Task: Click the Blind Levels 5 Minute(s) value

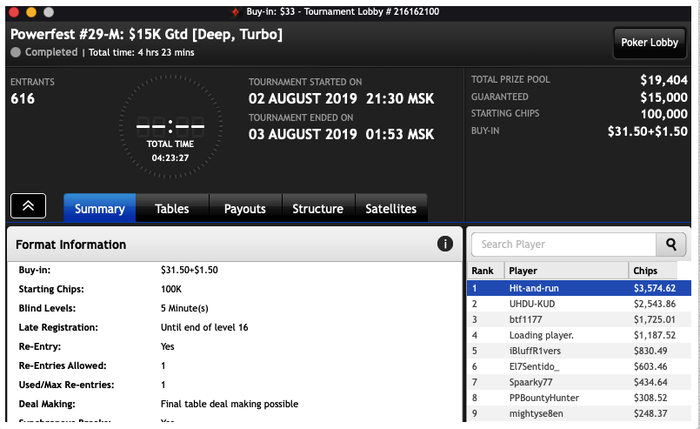Action: coord(184,308)
